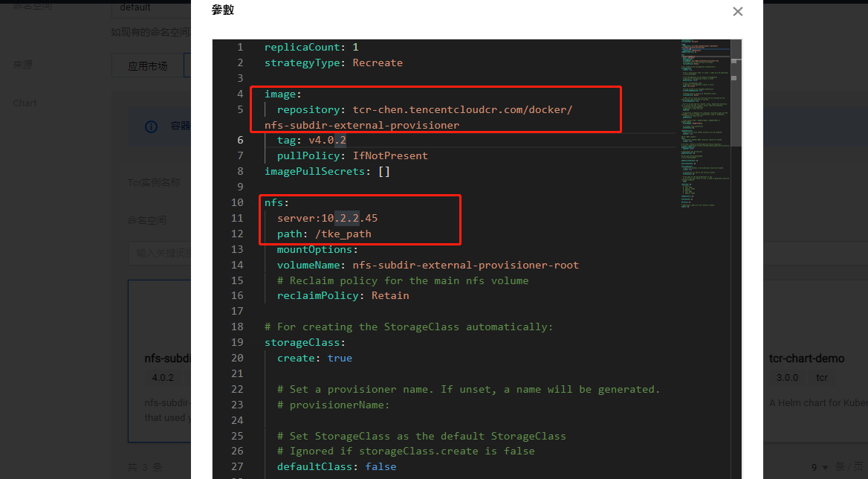The height and width of the screenshot is (479, 868).
Task: Focus the keyword search input field
Action: pyautogui.click(x=160, y=253)
